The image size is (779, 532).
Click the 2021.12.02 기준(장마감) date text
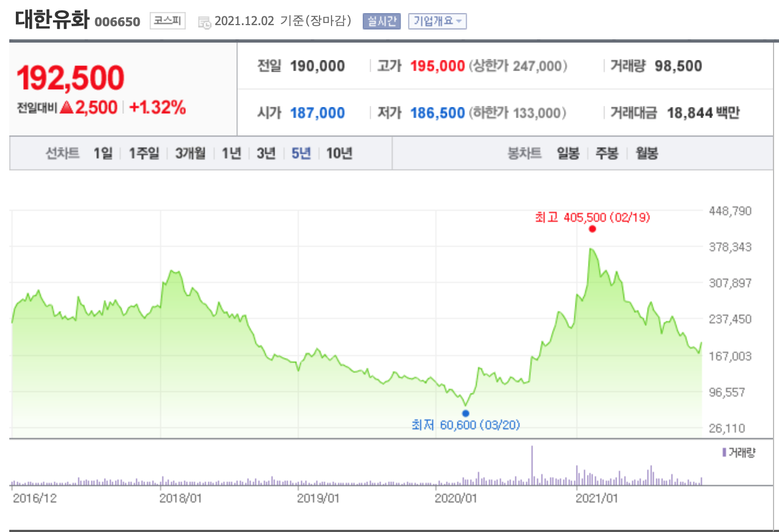[283, 21]
